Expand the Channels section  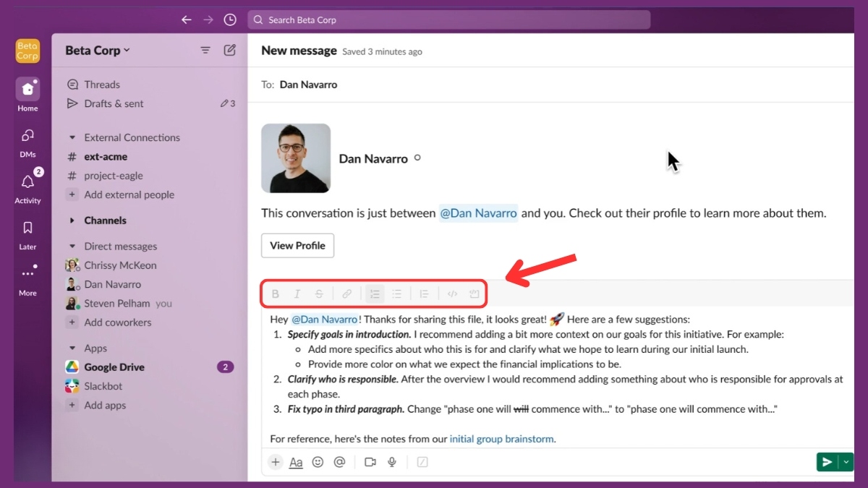pos(72,221)
